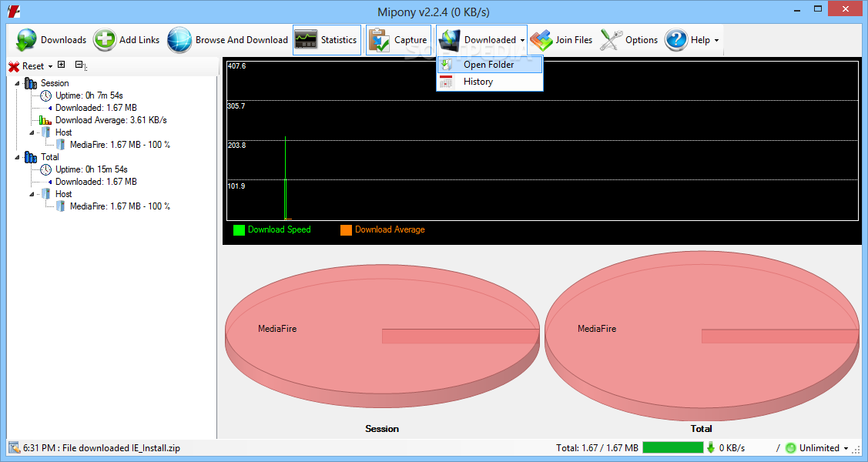Click the Total tree node icon
868x462 pixels.
[31, 158]
